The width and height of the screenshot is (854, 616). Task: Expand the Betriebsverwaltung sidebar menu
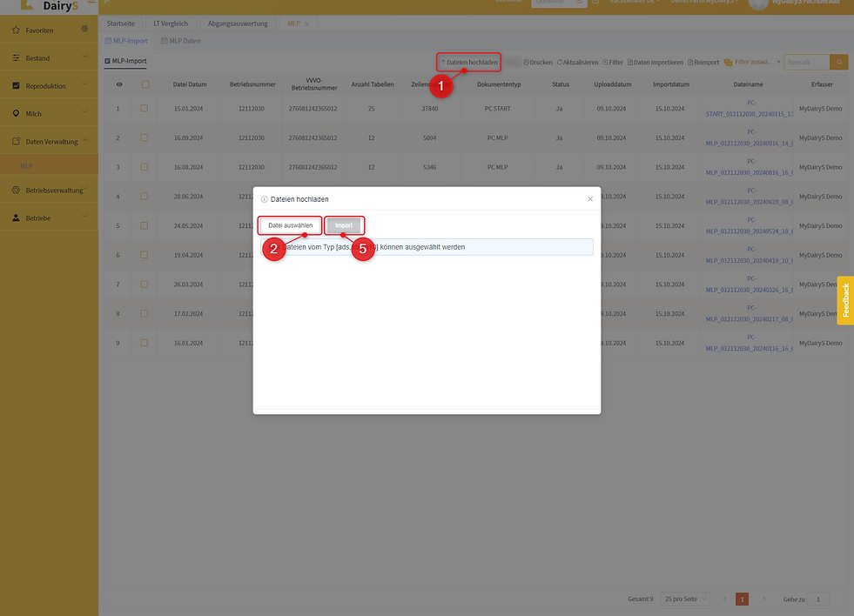click(49, 191)
